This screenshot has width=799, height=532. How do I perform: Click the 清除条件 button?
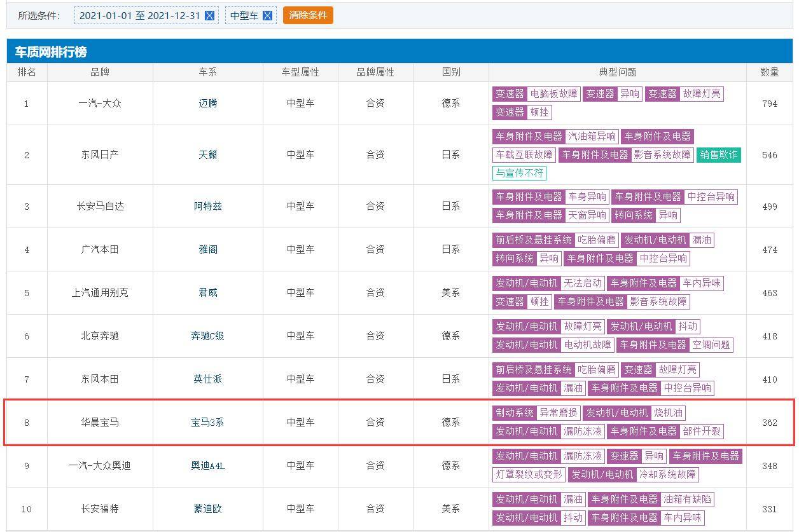tap(308, 15)
